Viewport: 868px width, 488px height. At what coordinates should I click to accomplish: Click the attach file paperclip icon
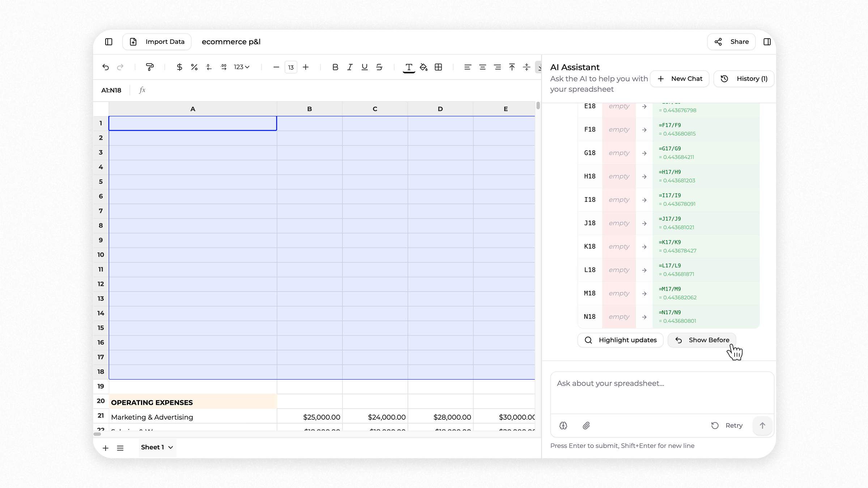[586, 425]
